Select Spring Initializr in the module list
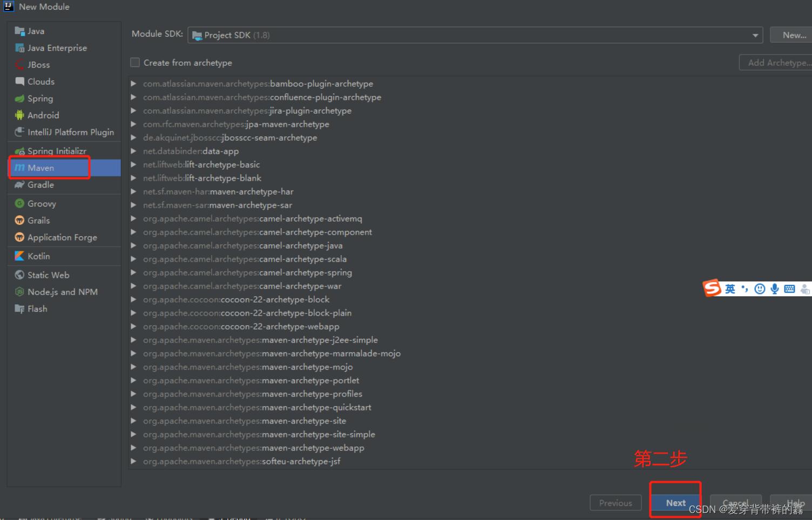The height and width of the screenshot is (520, 812). pos(64,151)
